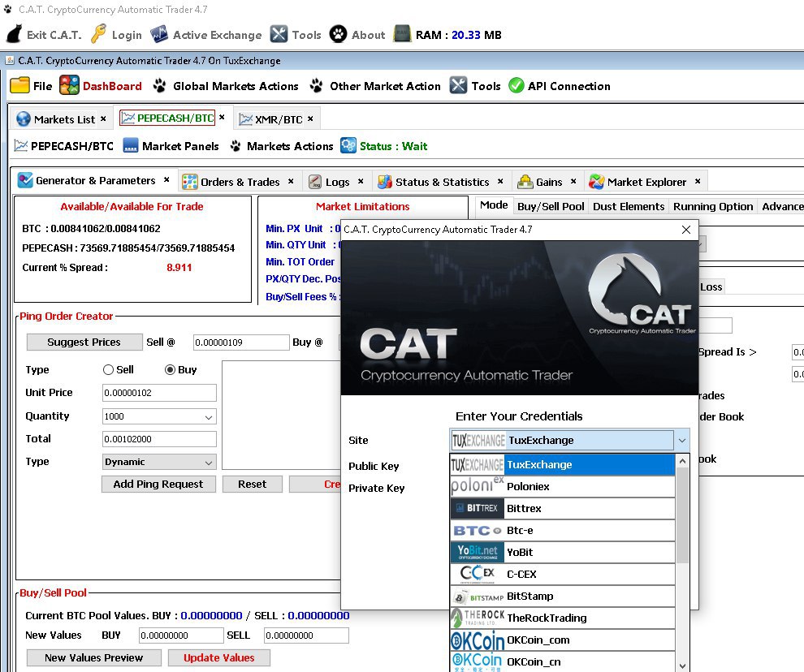
Task: Collapse the Site dropdown arrow
Action: [681, 441]
